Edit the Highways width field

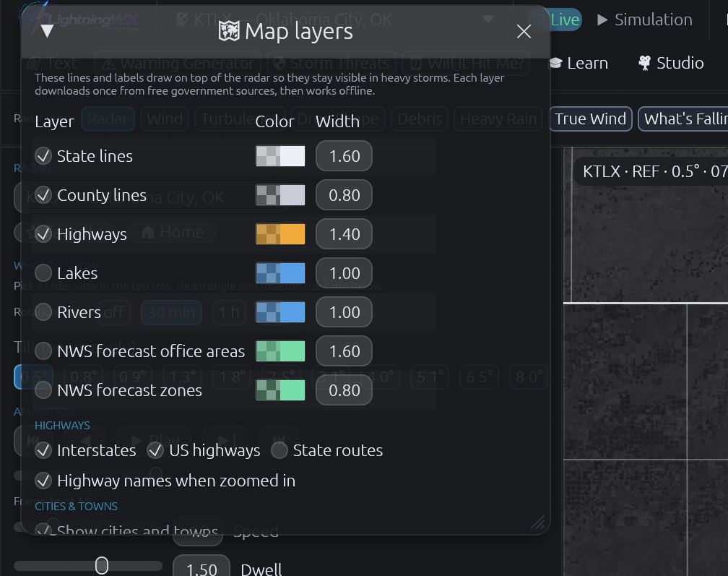coord(344,234)
